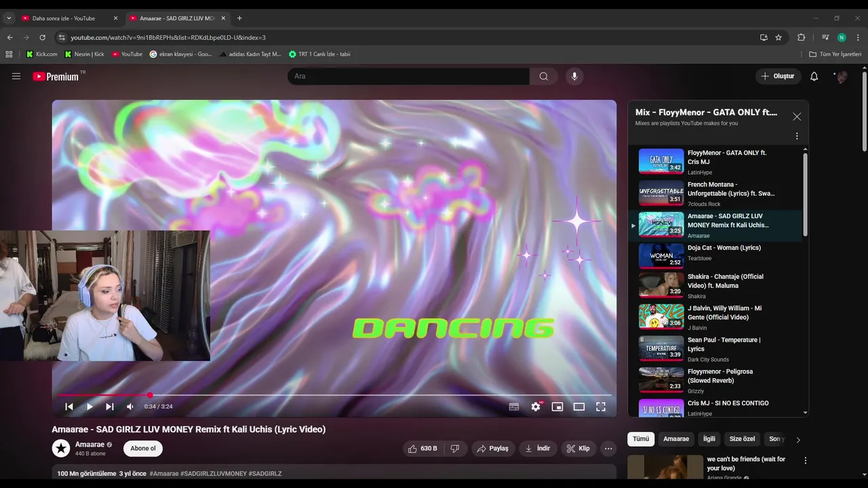Click the search magnifier button
Screen dimensions: 868x488
[543, 77]
